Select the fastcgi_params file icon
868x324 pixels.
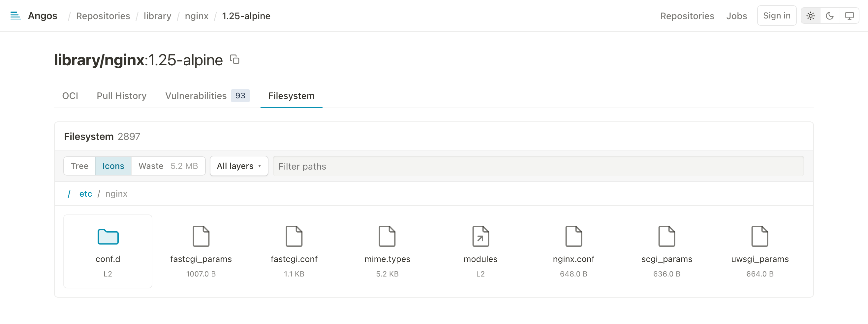tap(201, 236)
